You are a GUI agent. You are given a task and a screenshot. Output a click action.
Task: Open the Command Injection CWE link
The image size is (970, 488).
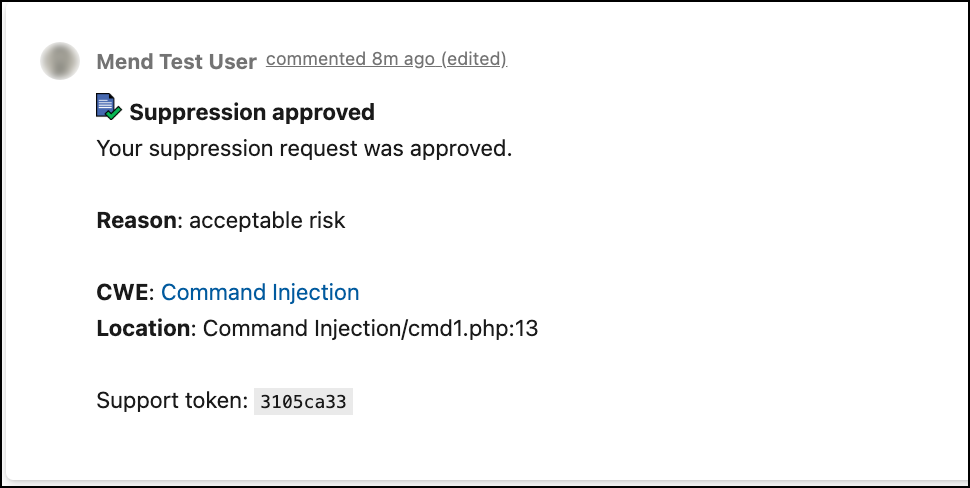(260, 293)
